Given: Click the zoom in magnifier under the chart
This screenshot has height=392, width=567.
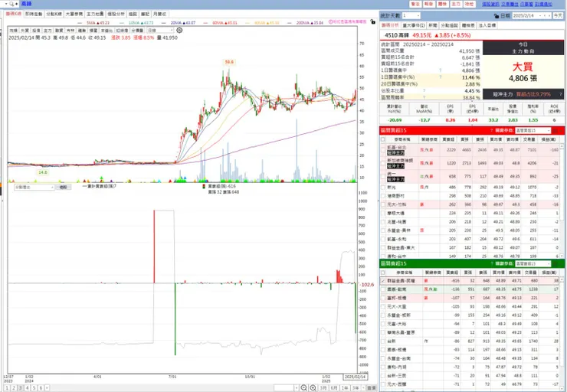Looking at the screenshot, I should coord(313,387).
